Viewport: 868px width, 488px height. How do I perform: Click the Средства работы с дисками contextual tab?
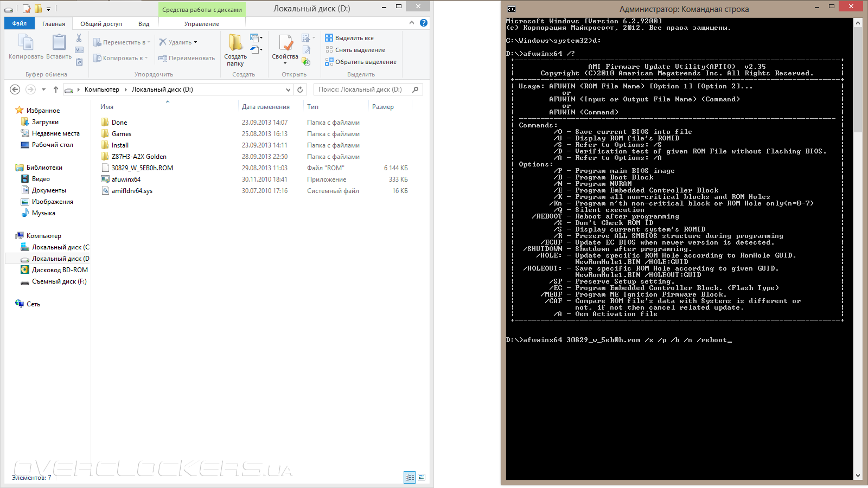click(202, 10)
